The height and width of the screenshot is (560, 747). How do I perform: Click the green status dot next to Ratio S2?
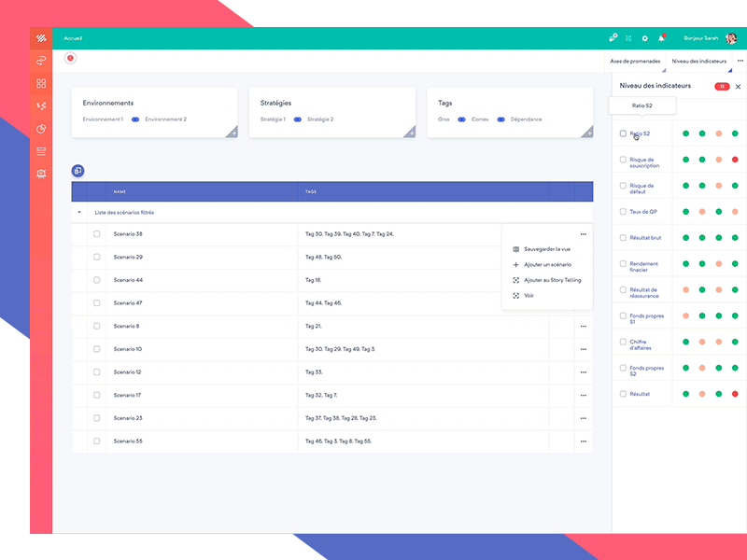[685, 133]
